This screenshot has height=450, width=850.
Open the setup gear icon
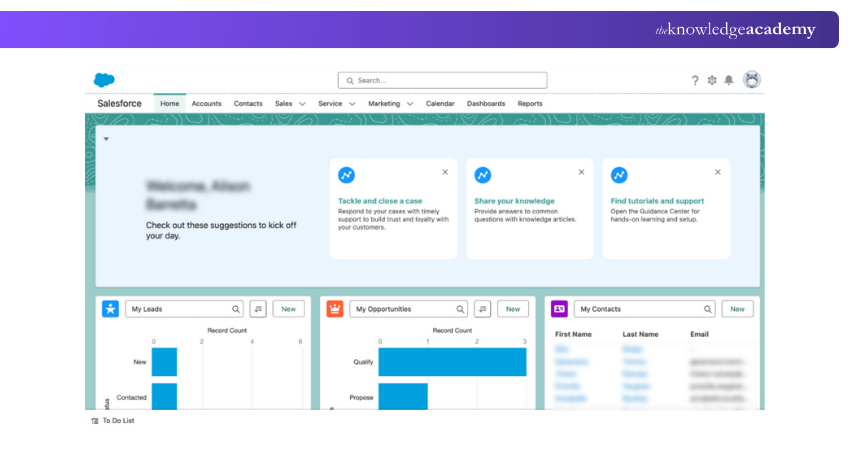(x=712, y=80)
